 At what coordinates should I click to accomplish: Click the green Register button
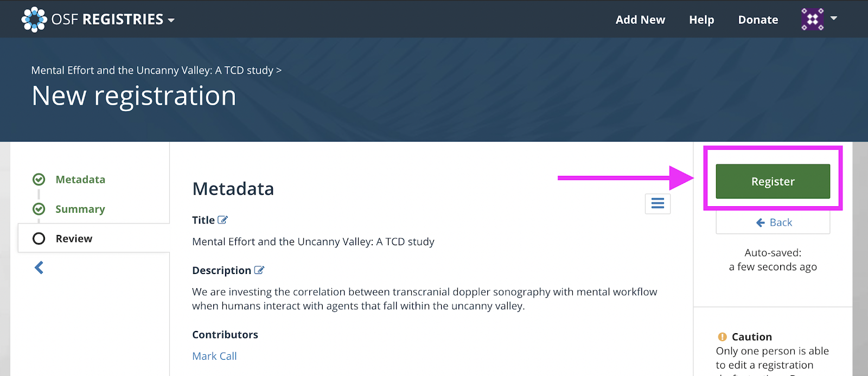point(773,181)
